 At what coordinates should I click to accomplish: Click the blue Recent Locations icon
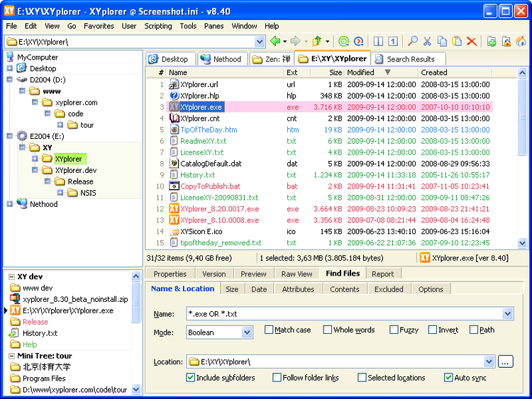tap(359, 41)
